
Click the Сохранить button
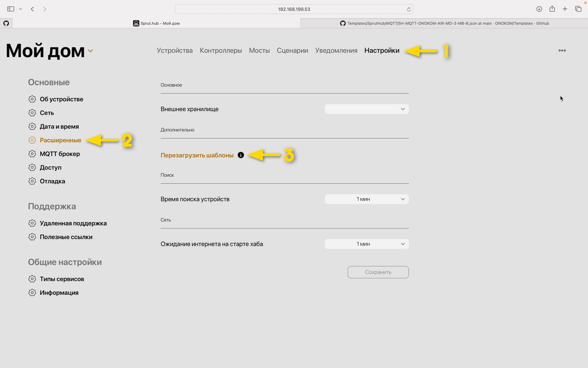pyautogui.click(x=378, y=272)
